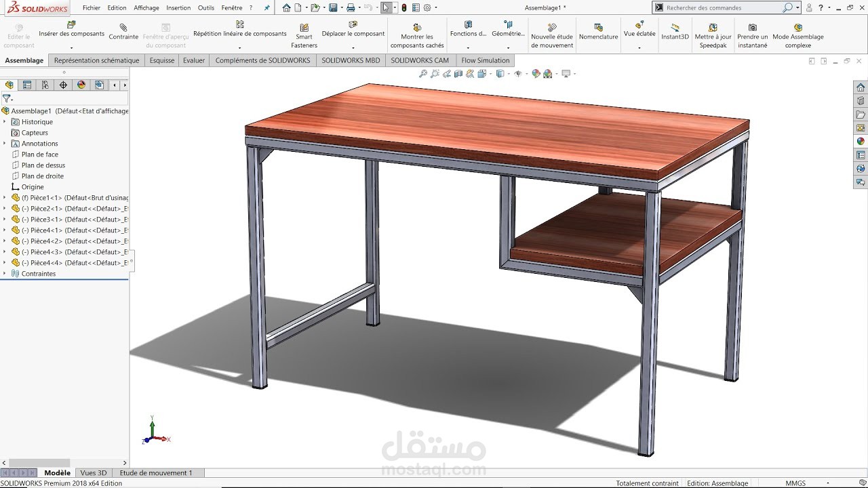Image resolution: width=868 pixels, height=488 pixels.
Task: Expand the Annotations tree node
Action: click(x=5, y=144)
